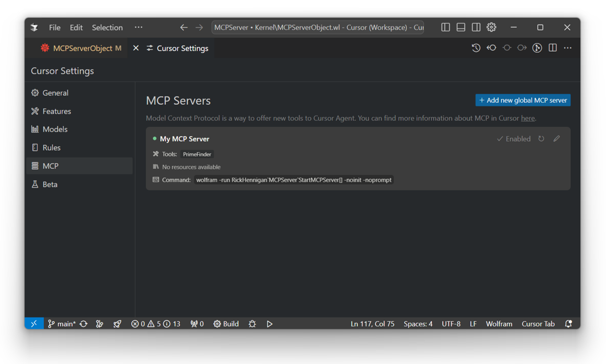Split the editor to the right
The height and width of the screenshot is (364, 607).
(x=552, y=48)
